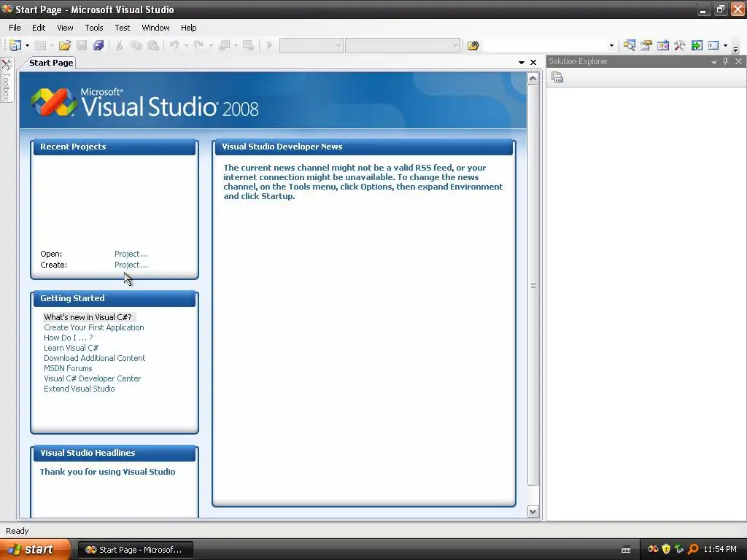Open the Learn Visual C# link
This screenshot has height=560, width=747.
coord(71,348)
